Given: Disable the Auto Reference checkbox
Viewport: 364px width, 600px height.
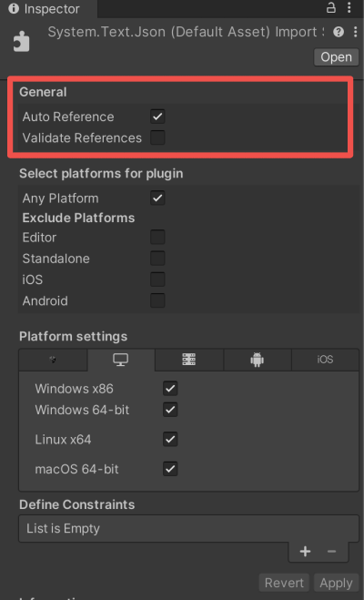Looking at the screenshot, I should [157, 117].
